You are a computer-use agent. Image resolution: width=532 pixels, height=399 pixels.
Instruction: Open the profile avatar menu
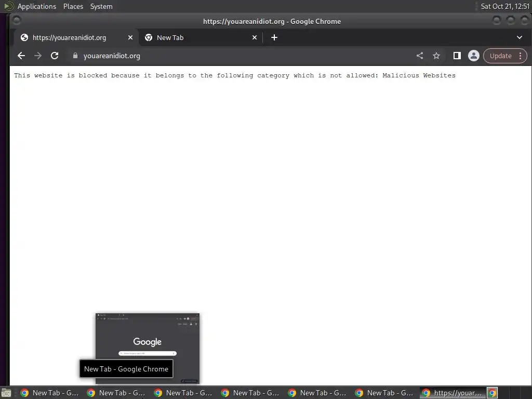474,56
